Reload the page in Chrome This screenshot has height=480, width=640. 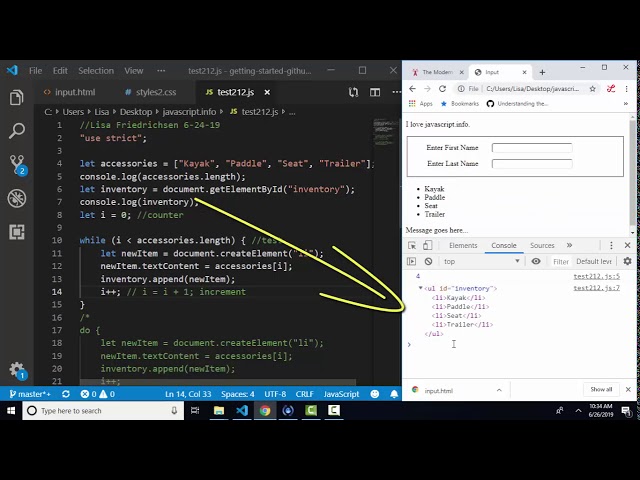[442, 89]
